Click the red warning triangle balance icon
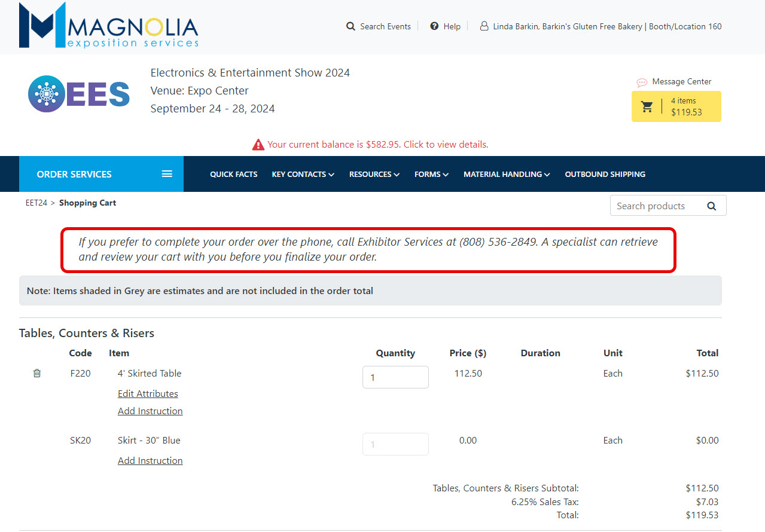Viewport: 765px width, 532px height. [x=258, y=145]
